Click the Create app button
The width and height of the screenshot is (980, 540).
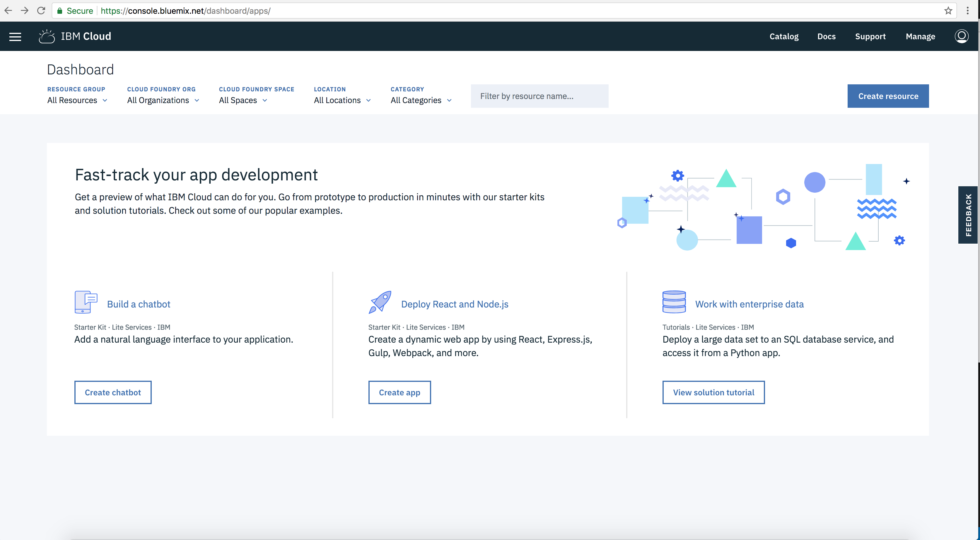pos(399,392)
